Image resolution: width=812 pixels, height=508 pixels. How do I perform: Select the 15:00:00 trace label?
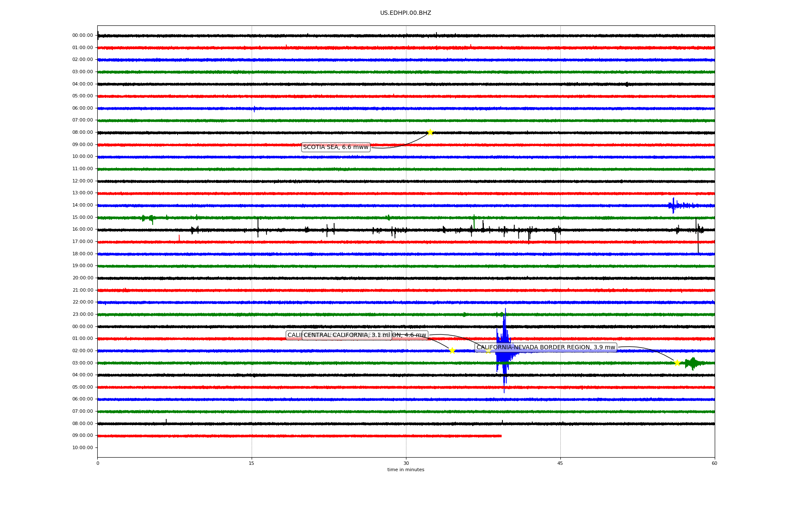point(82,218)
